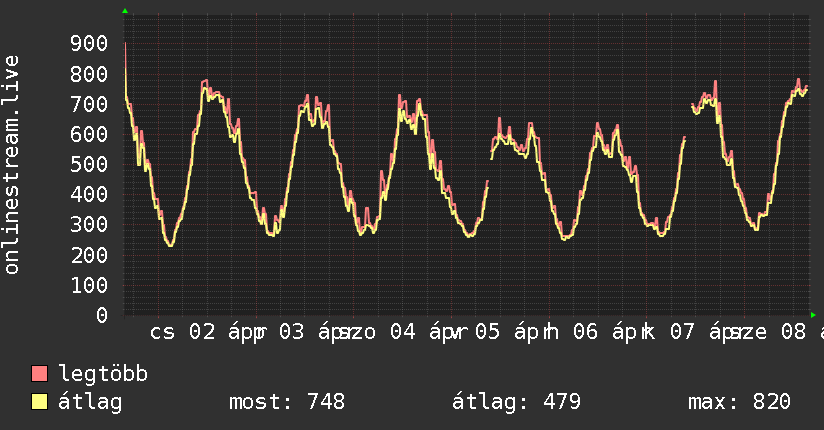Select the legtöbb legend label
This screenshot has width=824, height=430.
pos(103,374)
